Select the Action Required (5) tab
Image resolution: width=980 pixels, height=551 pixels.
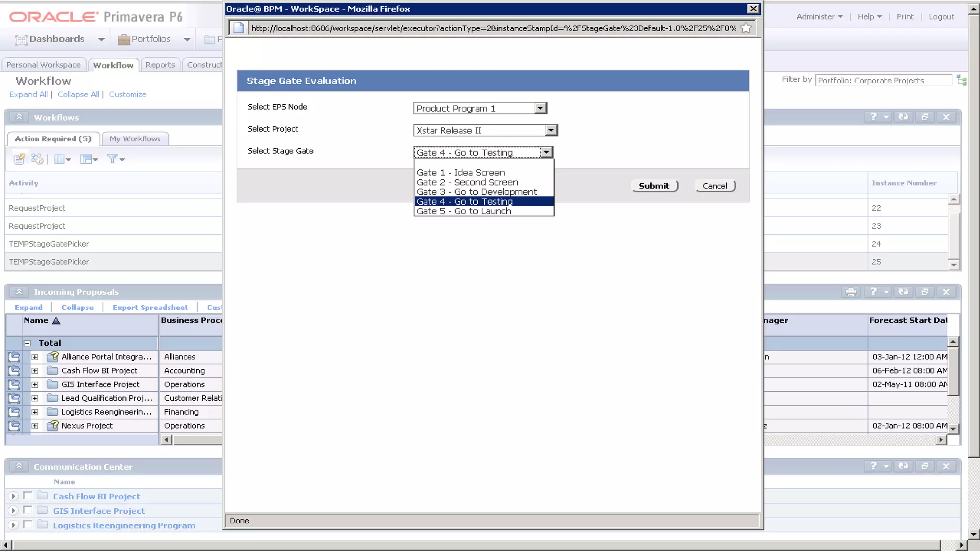pos(53,139)
